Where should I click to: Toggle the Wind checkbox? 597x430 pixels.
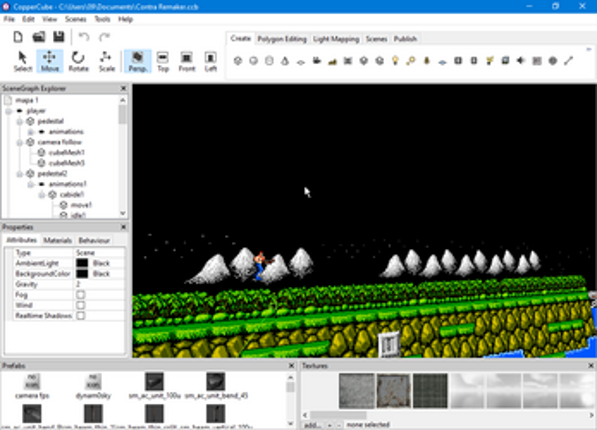pos(80,305)
